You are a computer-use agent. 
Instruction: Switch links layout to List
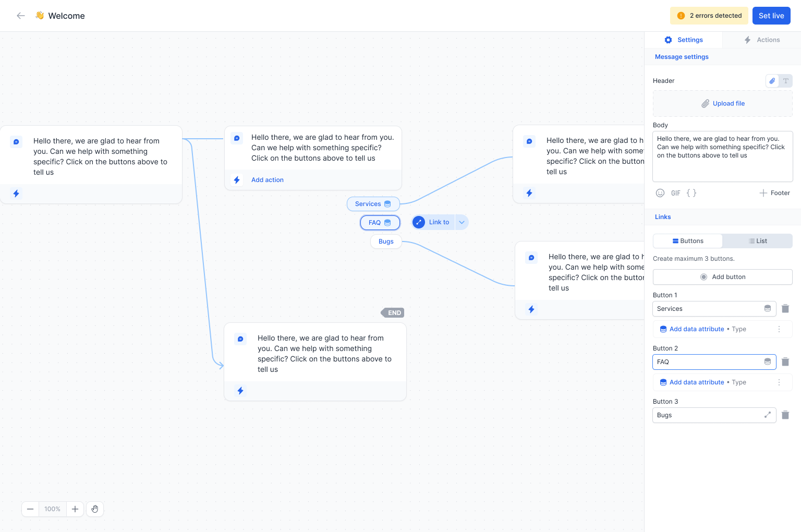coord(757,241)
